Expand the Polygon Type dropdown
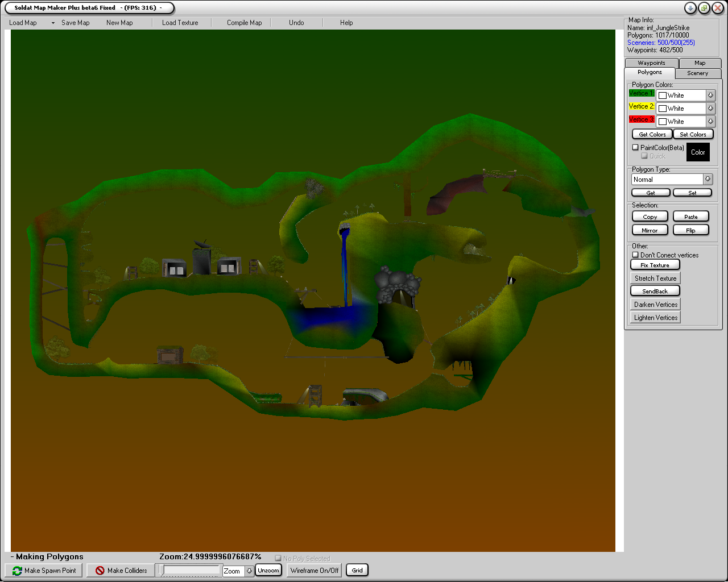The width and height of the screenshot is (728, 582). [708, 179]
